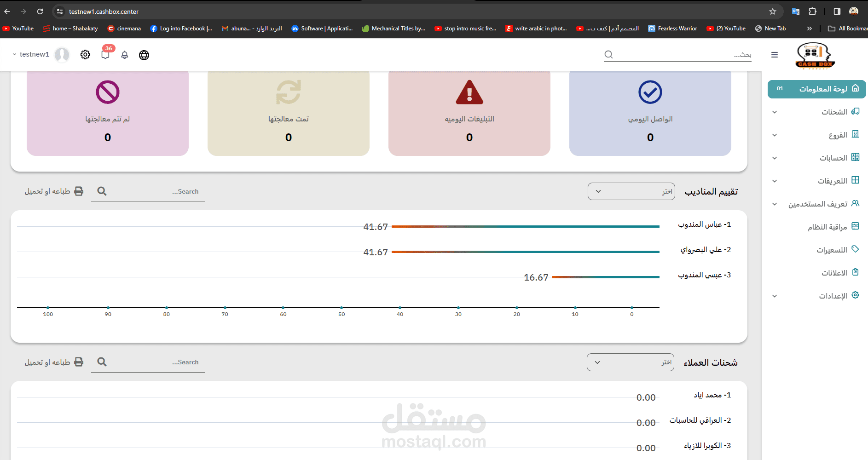Click the bar for عباس المندوب 41.67
The width and height of the screenshot is (868, 460).
[525, 226]
